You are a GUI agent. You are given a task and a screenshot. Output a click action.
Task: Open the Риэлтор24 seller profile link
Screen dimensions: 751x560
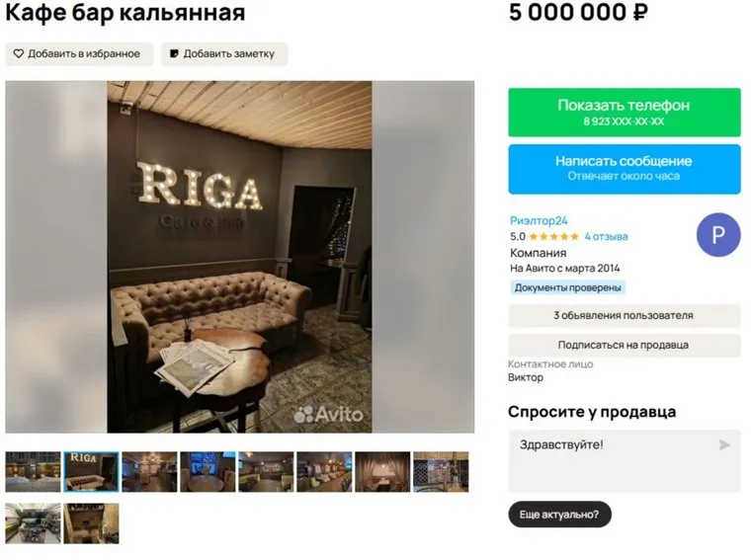coord(539,220)
